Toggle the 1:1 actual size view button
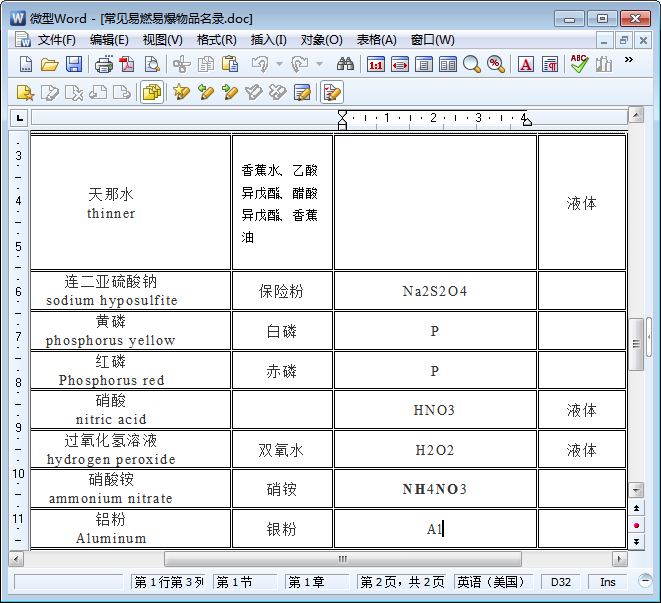 (x=376, y=64)
